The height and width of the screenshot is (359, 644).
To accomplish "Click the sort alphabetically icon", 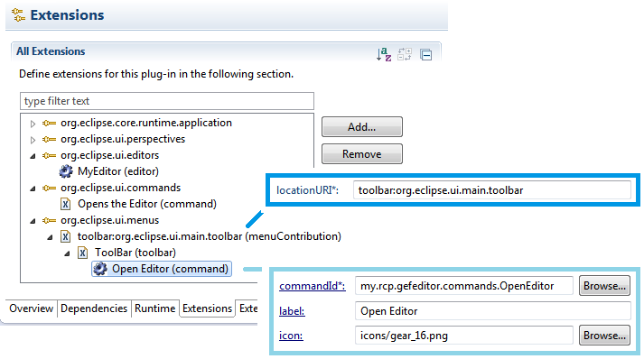I will tap(384, 54).
